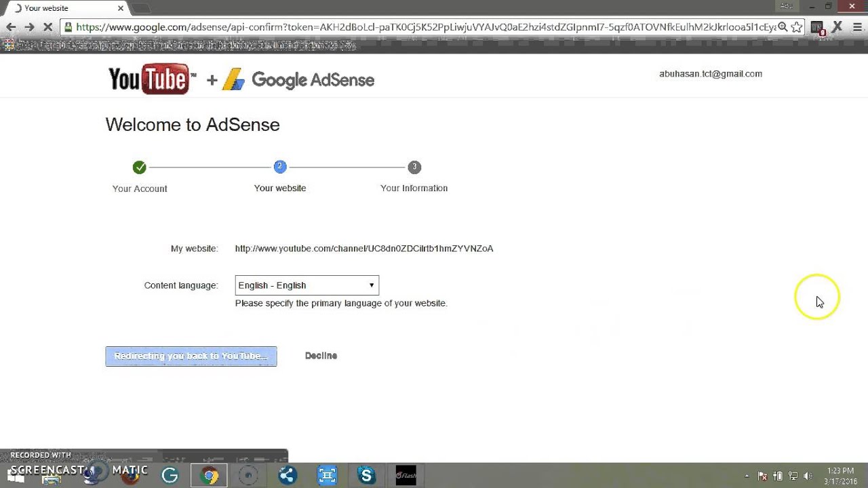Close the 'Your website' tab
This screenshot has height=488, width=868.
(121, 8)
